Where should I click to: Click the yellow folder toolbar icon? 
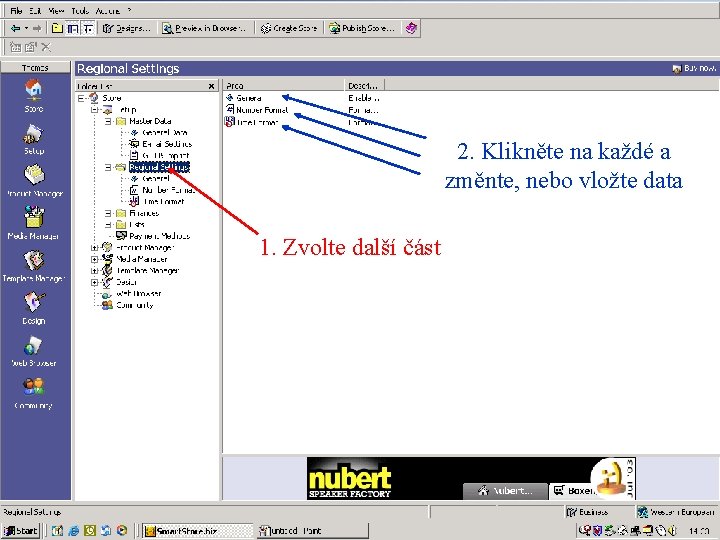click(57, 28)
